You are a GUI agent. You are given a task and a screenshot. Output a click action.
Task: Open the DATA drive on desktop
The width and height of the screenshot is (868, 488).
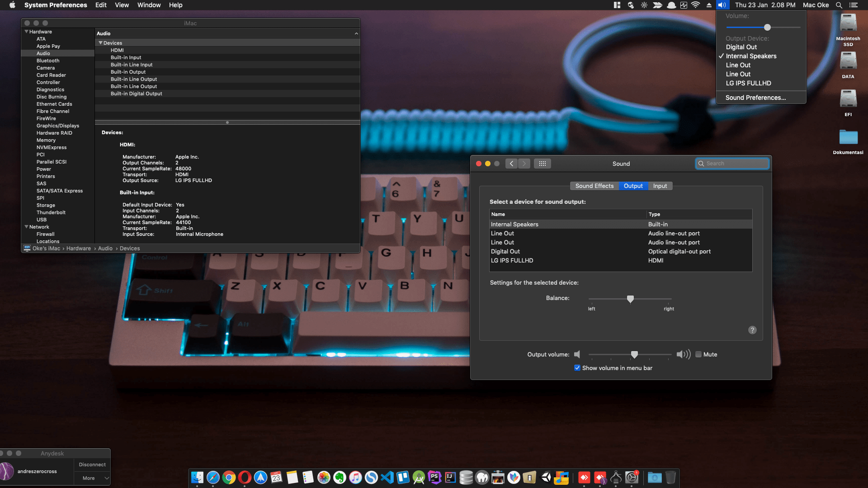click(848, 65)
